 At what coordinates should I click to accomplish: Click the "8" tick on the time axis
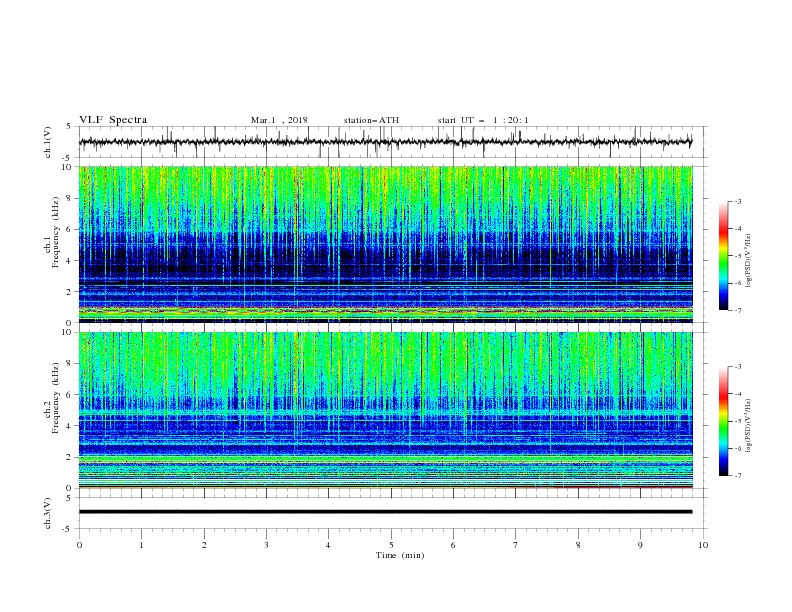pos(578,545)
